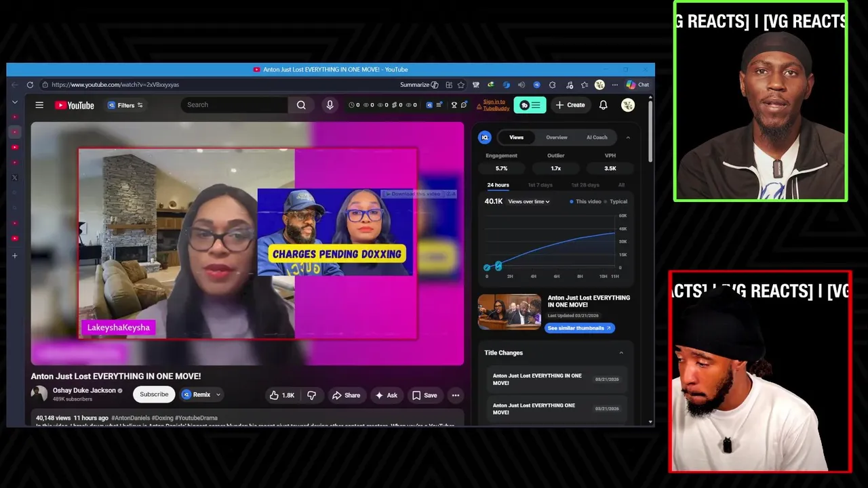Viewport: 868px width, 488px height.
Task: Select the All range tab
Action: (621, 185)
